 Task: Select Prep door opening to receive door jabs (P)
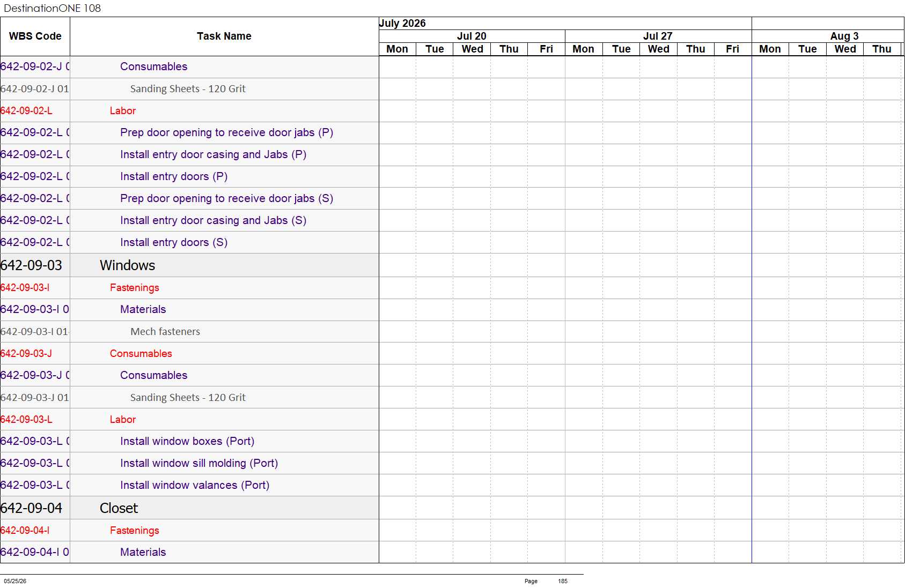(x=226, y=132)
